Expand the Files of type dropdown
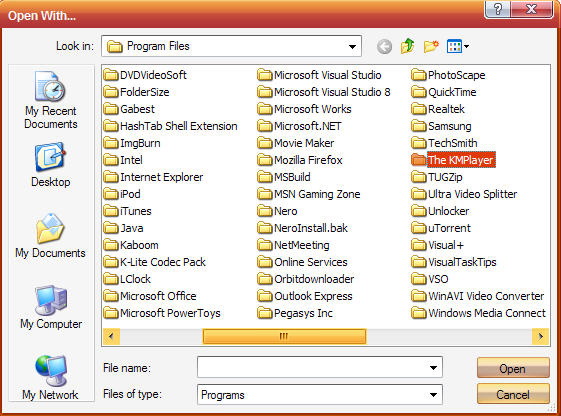 point(433,395)
